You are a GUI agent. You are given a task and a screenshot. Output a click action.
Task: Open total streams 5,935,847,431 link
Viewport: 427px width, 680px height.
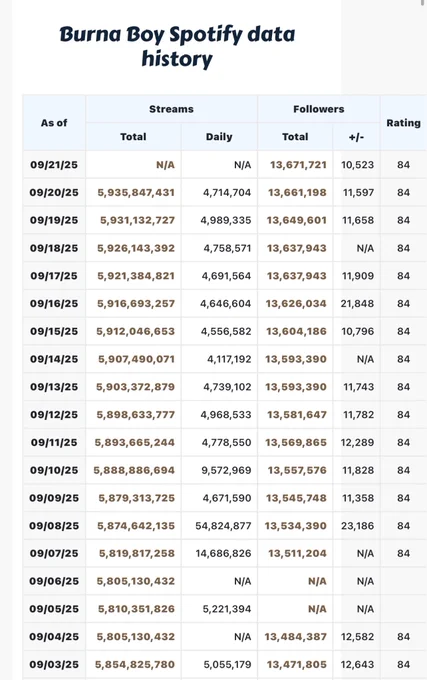(x=136, y=193)
